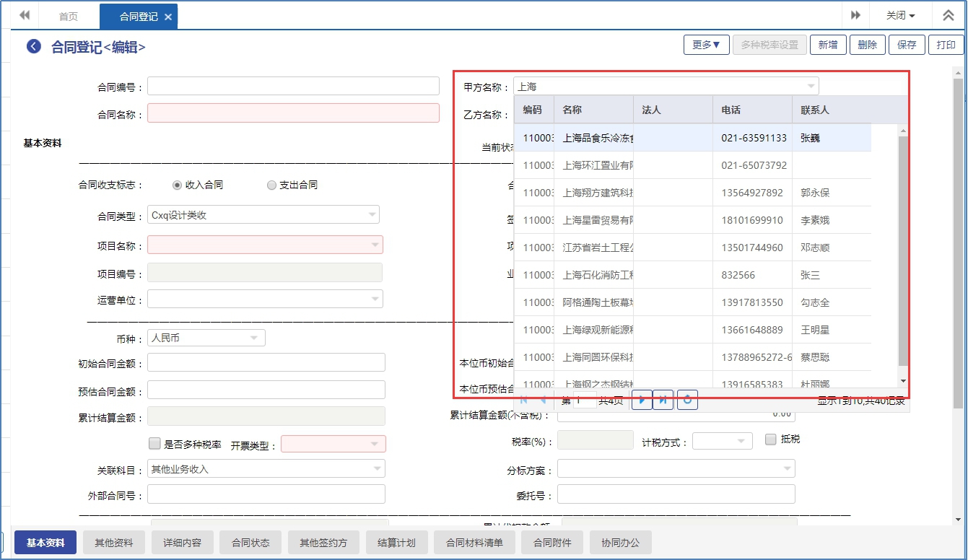Click the back arrow beside 合同登记 title
The image size is (968, 560).
click(x=33, y=46)
